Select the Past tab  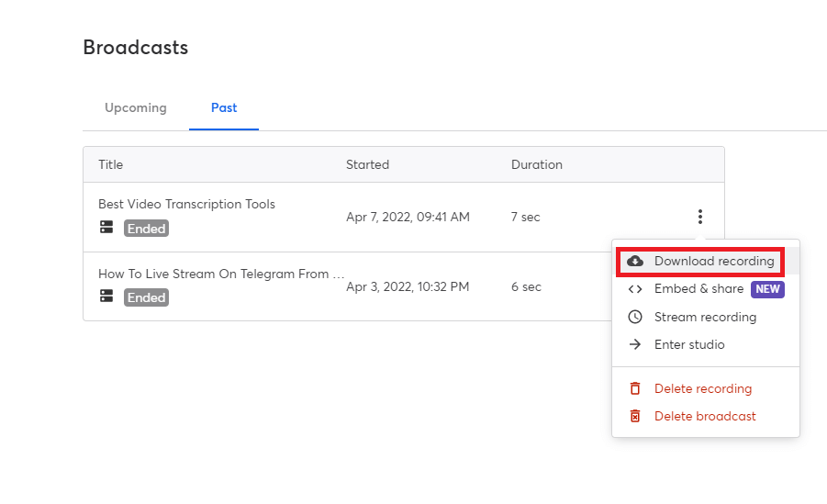(x=224, y=108)
